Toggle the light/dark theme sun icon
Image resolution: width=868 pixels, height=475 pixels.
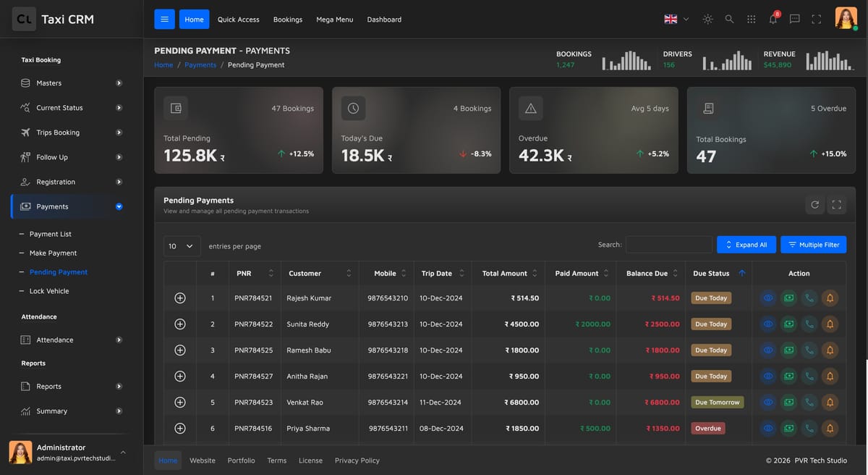[707, 19]
